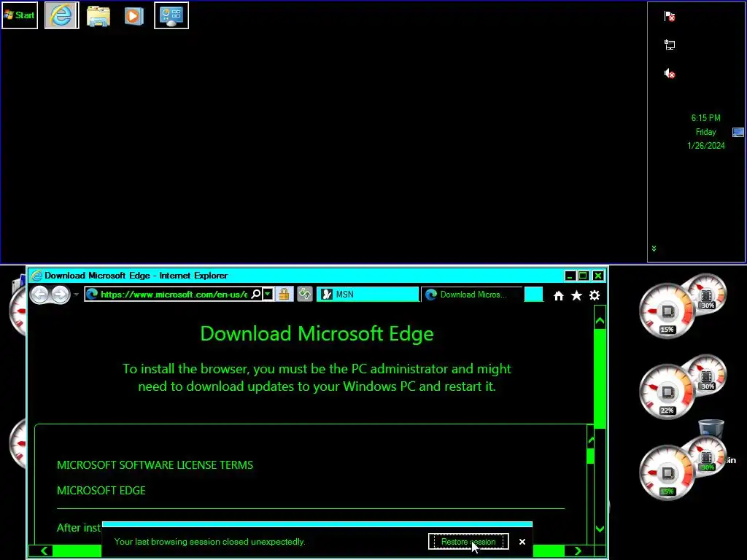This screenshot has width=747, height=560.
Task: Click the security lock icon
Action: click(x=284, y=295)
